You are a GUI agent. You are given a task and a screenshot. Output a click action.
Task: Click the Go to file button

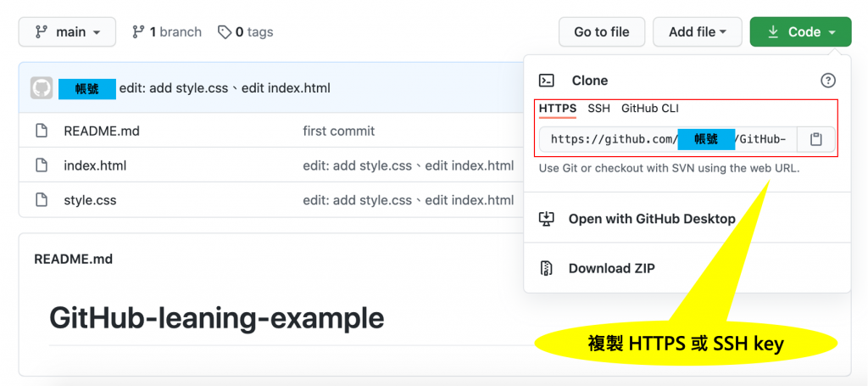click(602, 32)
